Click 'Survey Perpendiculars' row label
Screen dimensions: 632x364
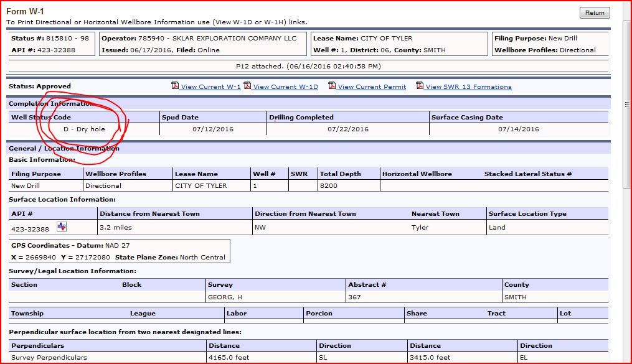pyautogui.click(x=49, y=357)
